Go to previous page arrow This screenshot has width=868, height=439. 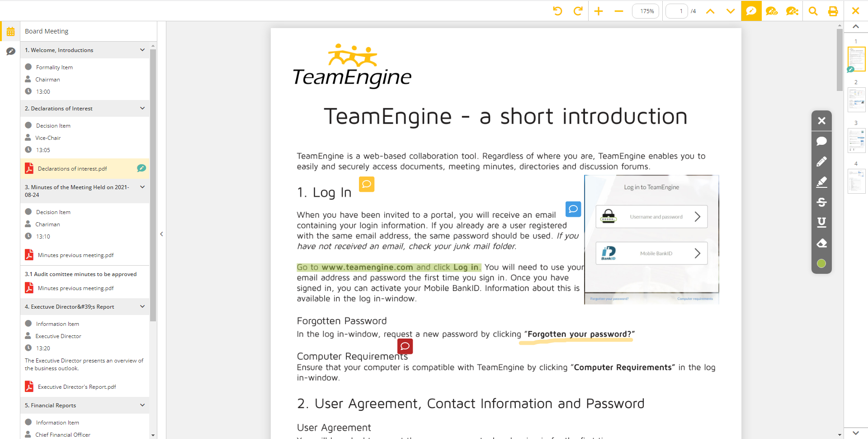point(710,11)
